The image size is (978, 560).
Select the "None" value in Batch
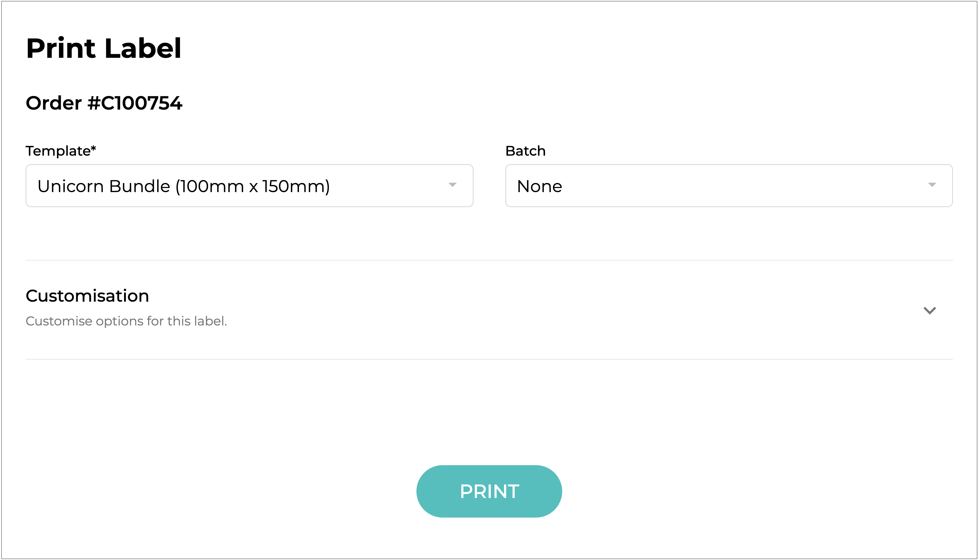pos(539,186)
